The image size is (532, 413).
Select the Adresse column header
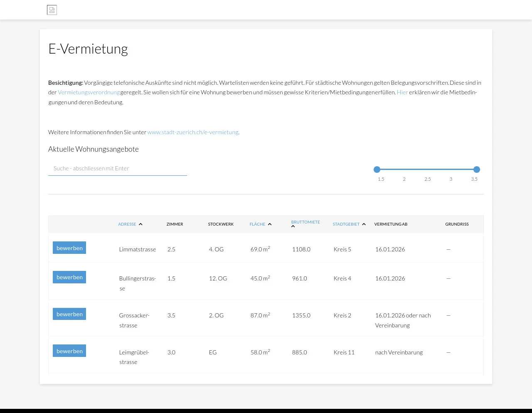pyautogui.click(x=127, y=224)
